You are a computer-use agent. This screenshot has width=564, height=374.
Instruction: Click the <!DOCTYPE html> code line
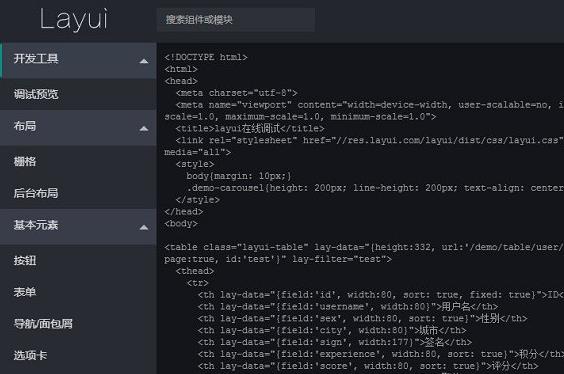[206, 57]
